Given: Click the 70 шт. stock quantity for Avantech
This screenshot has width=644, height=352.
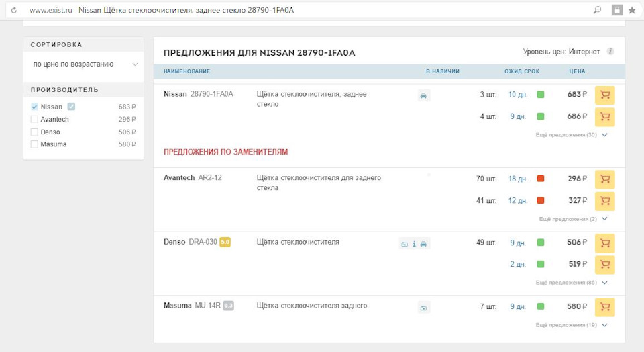Looking at the screenshot, I should (486, 179).
